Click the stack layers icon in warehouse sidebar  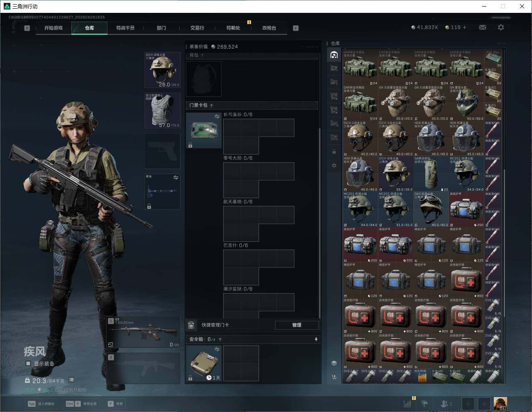(x=334, y=363)
